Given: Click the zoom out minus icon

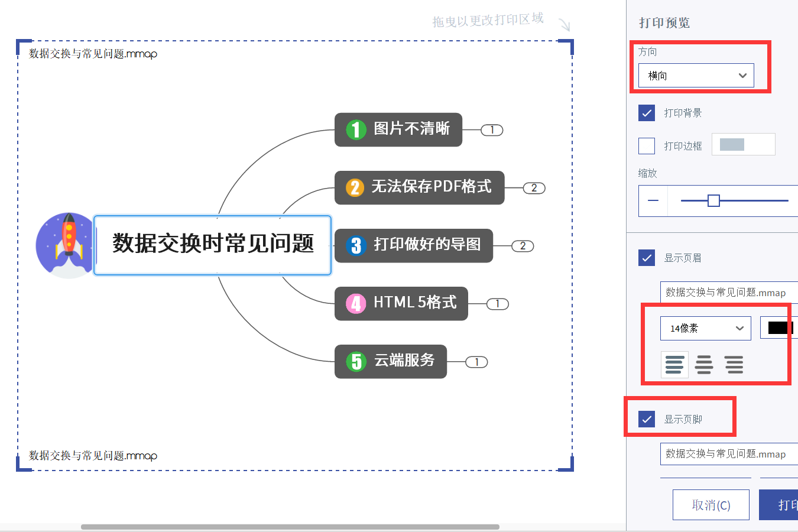Looking at the screenshot, I should pos(653,201).
